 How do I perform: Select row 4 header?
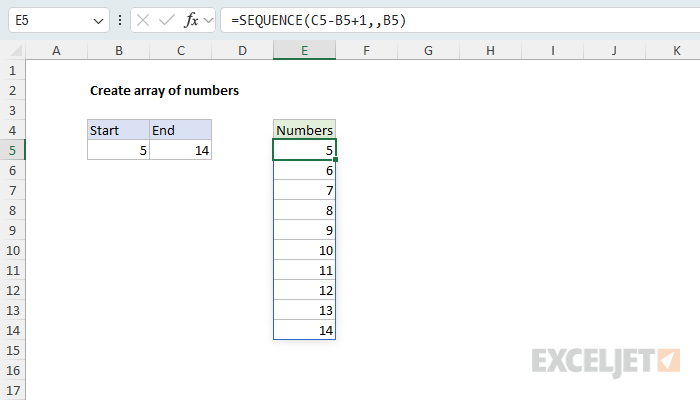point(12,130)
